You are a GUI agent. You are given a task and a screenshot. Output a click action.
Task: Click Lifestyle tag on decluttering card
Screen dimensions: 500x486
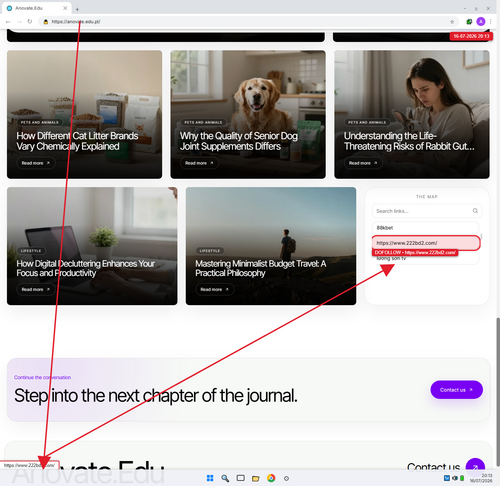[31, 251]
